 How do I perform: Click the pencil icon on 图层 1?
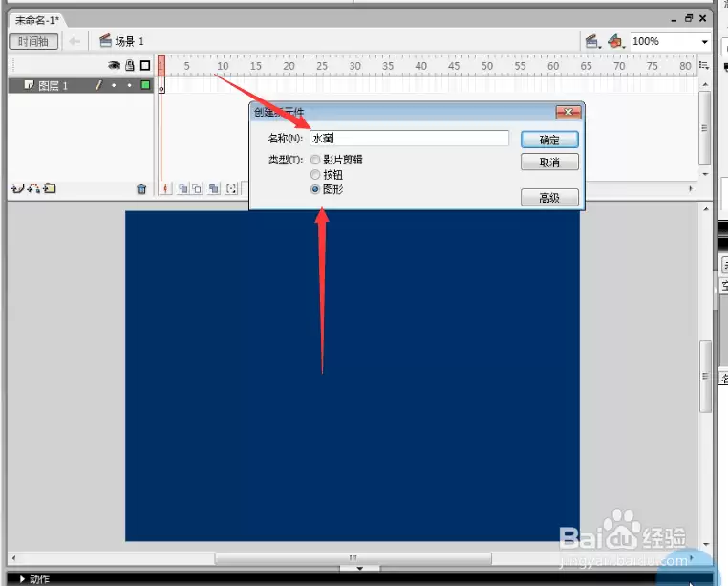98,85
